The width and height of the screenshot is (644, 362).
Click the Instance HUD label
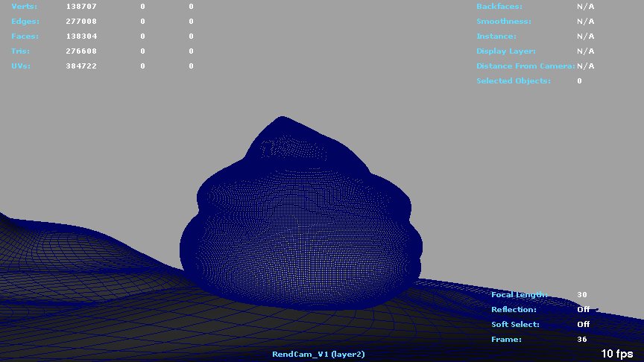(x=496, y=36)
